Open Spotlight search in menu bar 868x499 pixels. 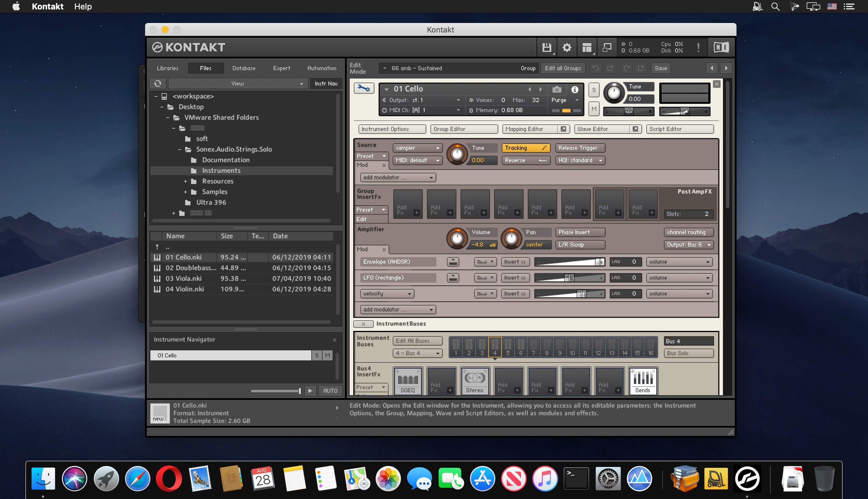775,6
